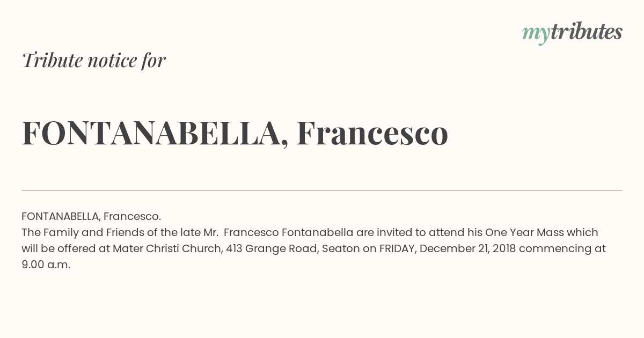
Task: Click the time "9.00 a.m."
Action: 46,264
